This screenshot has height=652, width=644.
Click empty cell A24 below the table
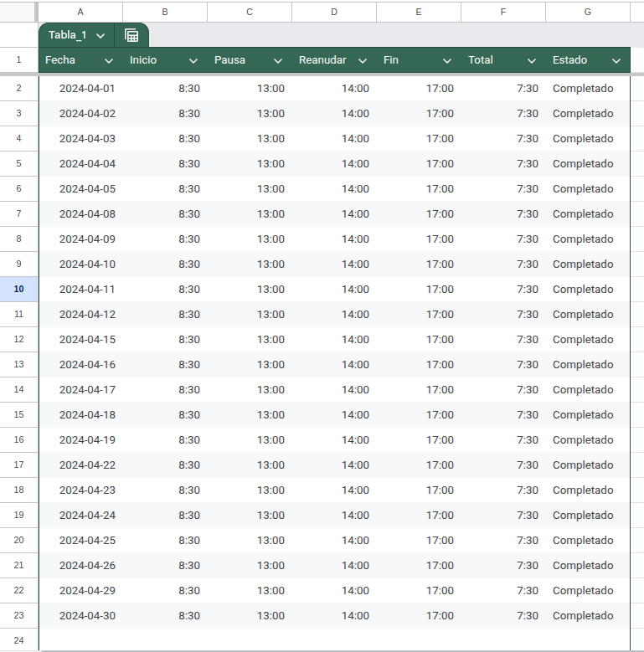pos(80,640)
